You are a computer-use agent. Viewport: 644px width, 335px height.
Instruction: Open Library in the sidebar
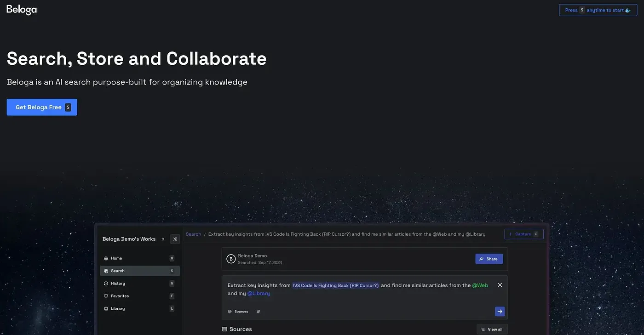point(140,309)
